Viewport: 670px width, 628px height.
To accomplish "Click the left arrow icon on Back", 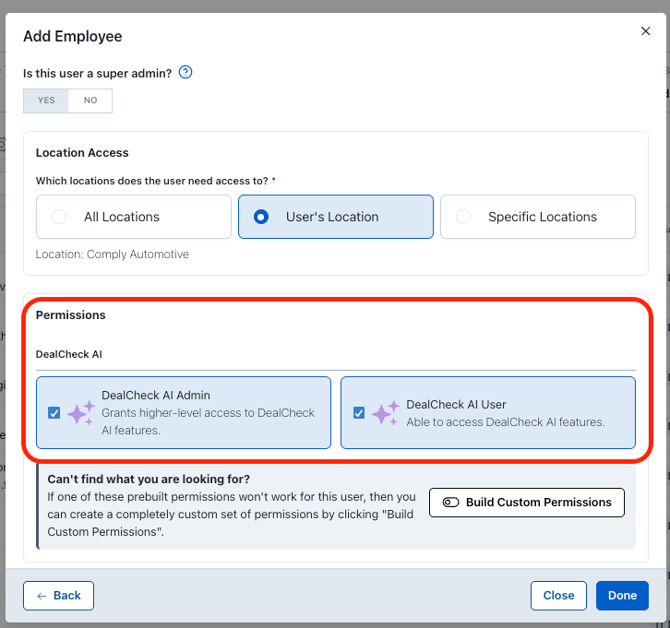I will coord(42,596).
